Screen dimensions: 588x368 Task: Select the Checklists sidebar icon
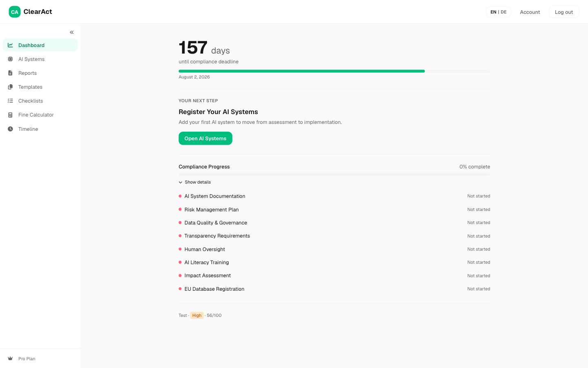point(10,101)
